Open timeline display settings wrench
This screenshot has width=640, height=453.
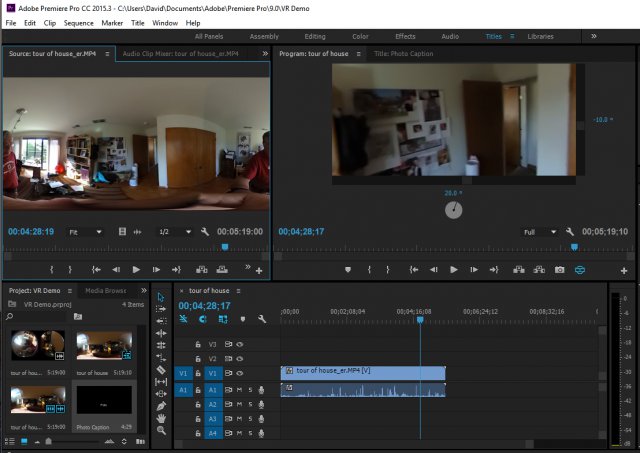coord(262,319)
